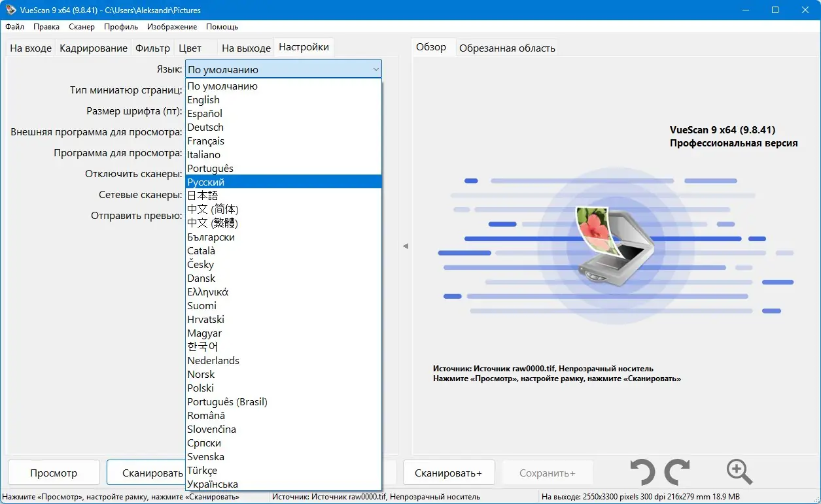
Task: Switch to Обрезанная область tab
Action: [x=507, y=48]
